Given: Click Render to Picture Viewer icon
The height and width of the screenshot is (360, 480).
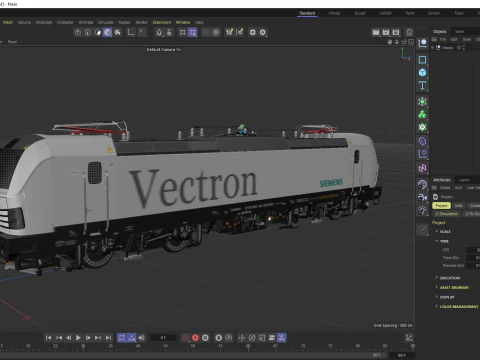Looking at the screenshot, I should pyautogui.click(x=386, y=32).
